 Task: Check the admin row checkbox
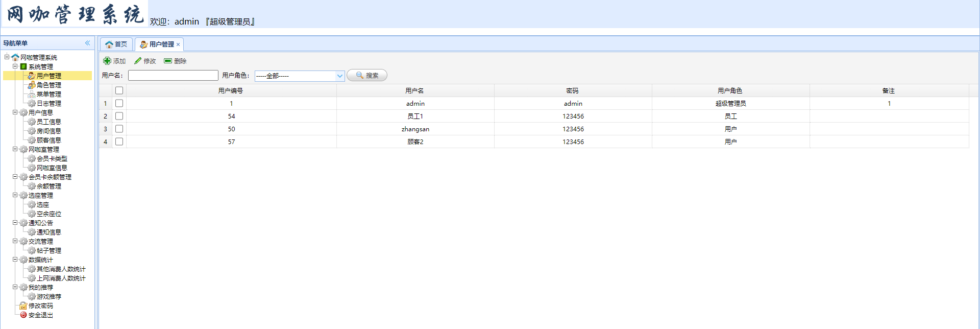coord(119,103)
